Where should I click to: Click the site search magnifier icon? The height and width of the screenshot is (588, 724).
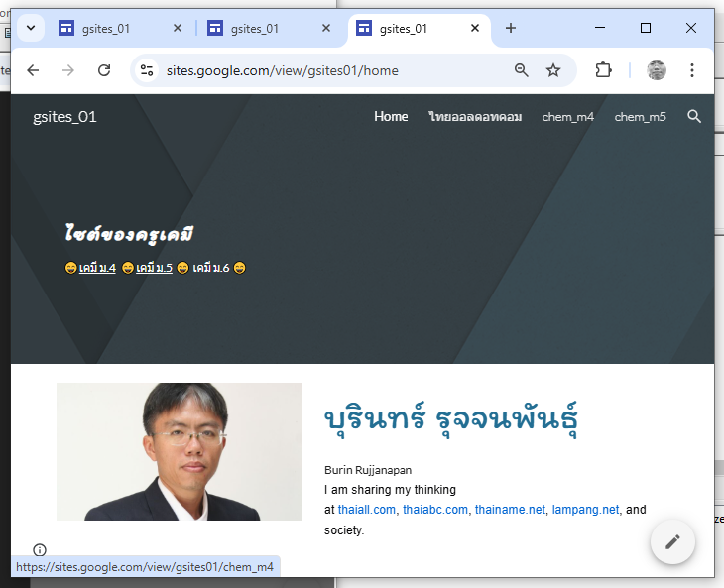coord(694,117)
